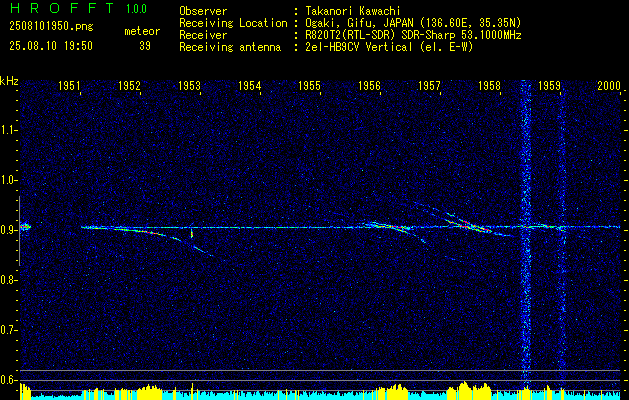Viewport: 629px width, 400px height.
Task: Click the R820T2(RTL-SDR) receiver details
Action: pos(413,35)
